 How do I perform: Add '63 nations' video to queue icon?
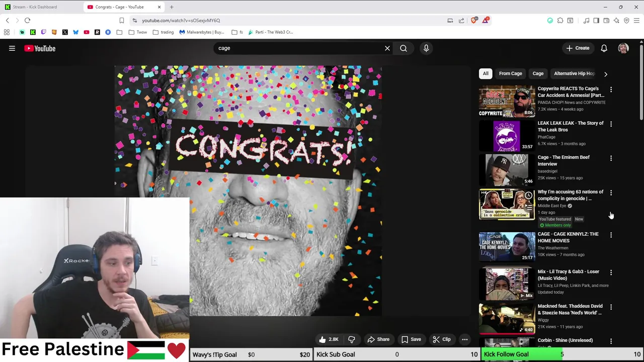pos(528,207)
